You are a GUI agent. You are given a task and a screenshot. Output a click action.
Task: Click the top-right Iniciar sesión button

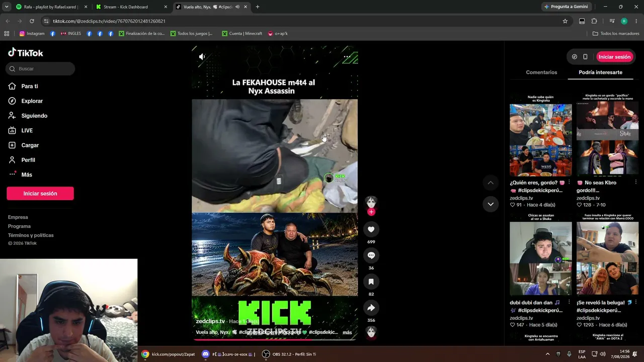pos(614,57)
